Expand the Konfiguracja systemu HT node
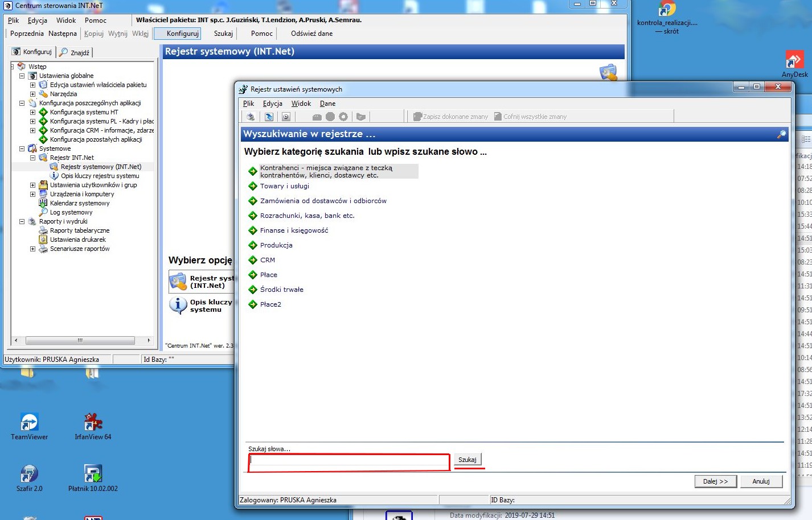 [x=32, y=112]
